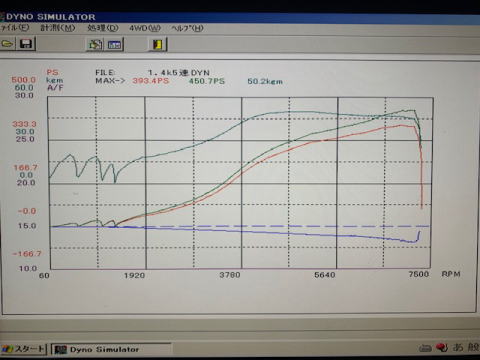Click the file name 1.4k5速.DYN
The width and height of the screenshot is (480, 360).
coord(179,73)
